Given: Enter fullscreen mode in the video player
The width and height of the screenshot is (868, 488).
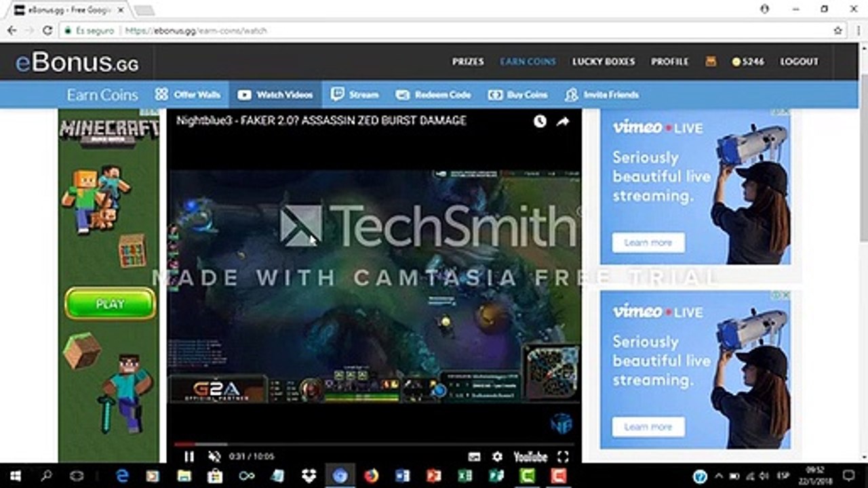Looking at the screenshot, I should coord(563,457).
